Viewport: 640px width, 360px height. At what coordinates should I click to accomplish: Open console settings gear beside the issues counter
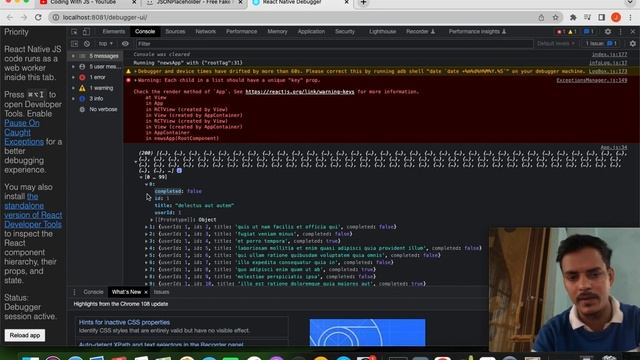click(633, 44)
